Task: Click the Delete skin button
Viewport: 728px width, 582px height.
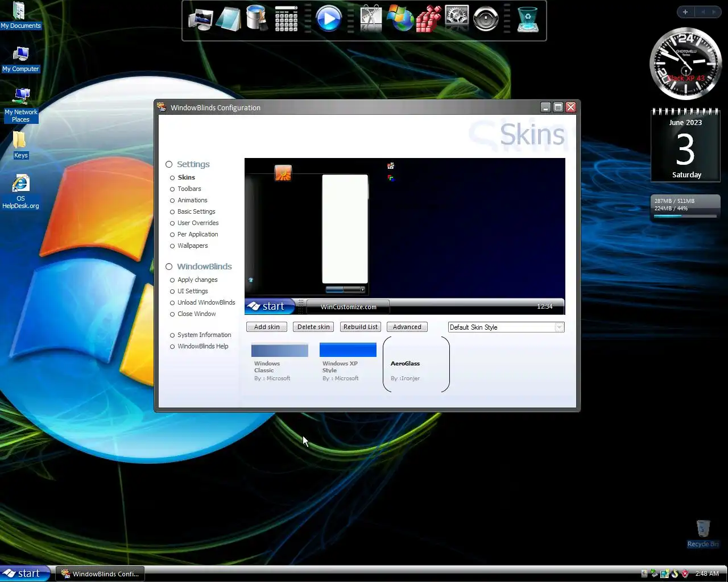Action: 313,327
